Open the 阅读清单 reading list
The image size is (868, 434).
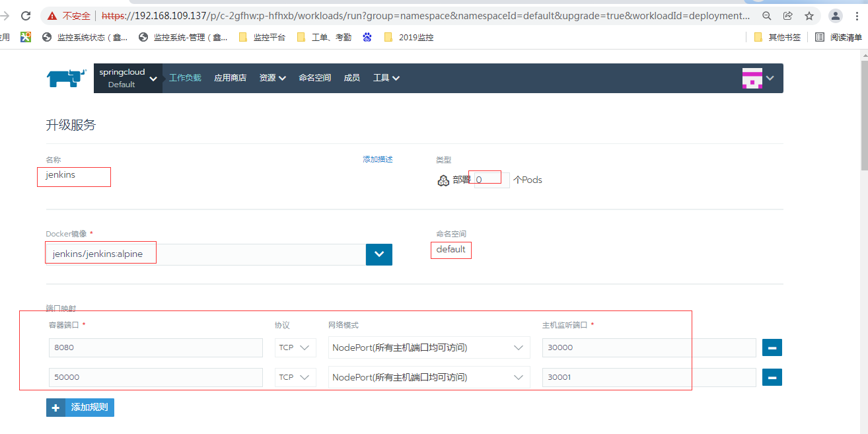[x=839, y=38]
